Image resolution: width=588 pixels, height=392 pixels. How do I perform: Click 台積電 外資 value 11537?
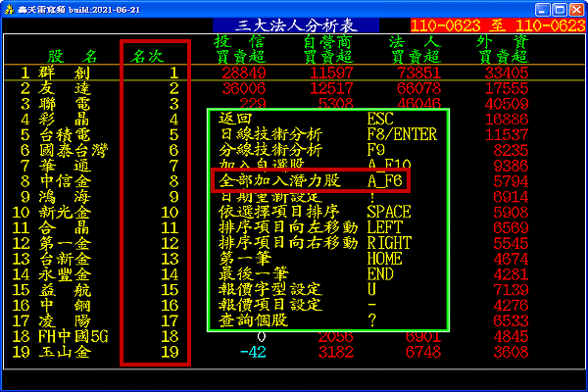[507, 135]
